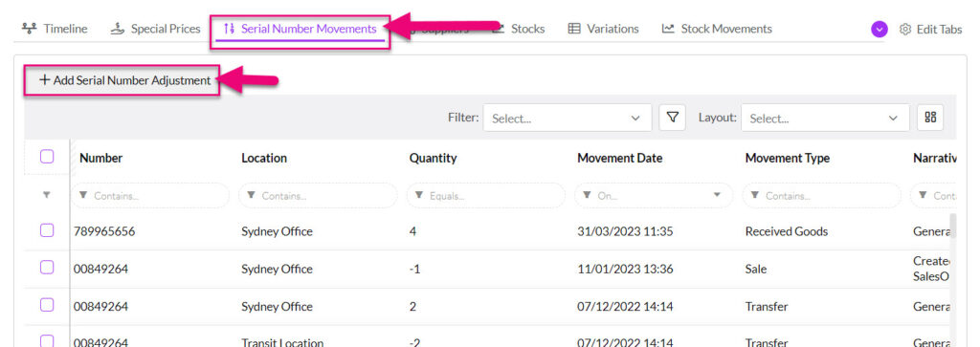Select the Received Goods cell

tap(787, 231)
